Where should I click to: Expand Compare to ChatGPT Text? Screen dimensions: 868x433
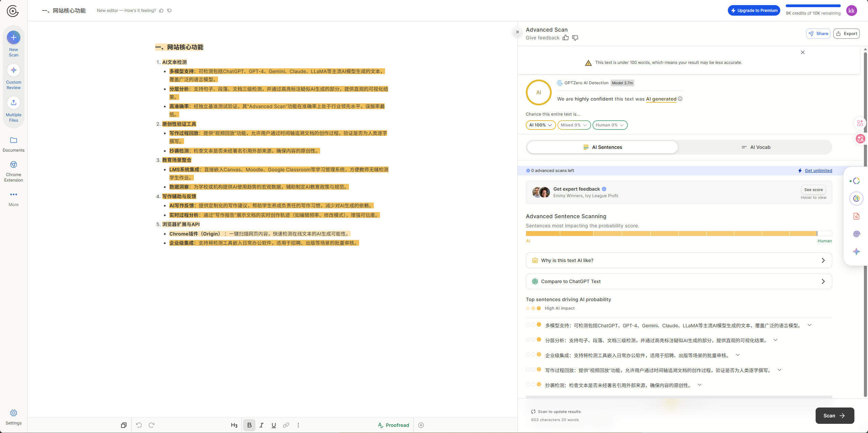(679, 281)
